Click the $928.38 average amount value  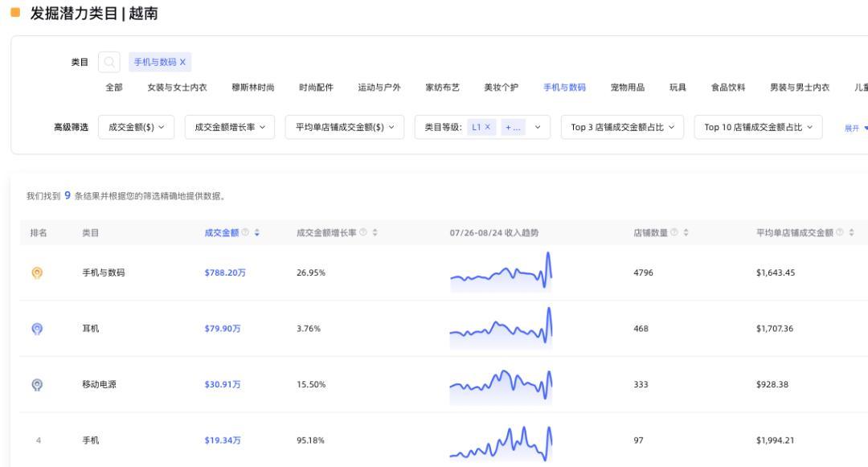[x=772, y=384]
